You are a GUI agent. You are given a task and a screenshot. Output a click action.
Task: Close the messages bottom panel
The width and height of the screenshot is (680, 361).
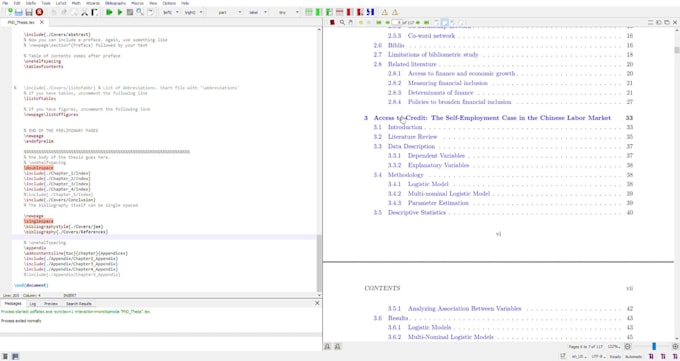pos(317,303)
